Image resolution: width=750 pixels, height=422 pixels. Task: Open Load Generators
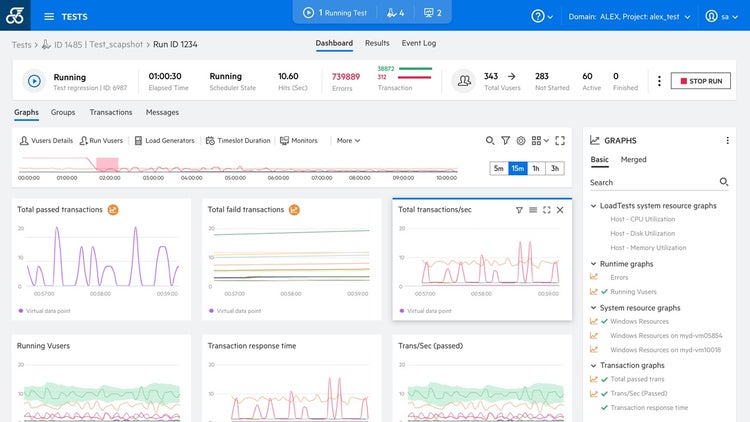[165, 141]
